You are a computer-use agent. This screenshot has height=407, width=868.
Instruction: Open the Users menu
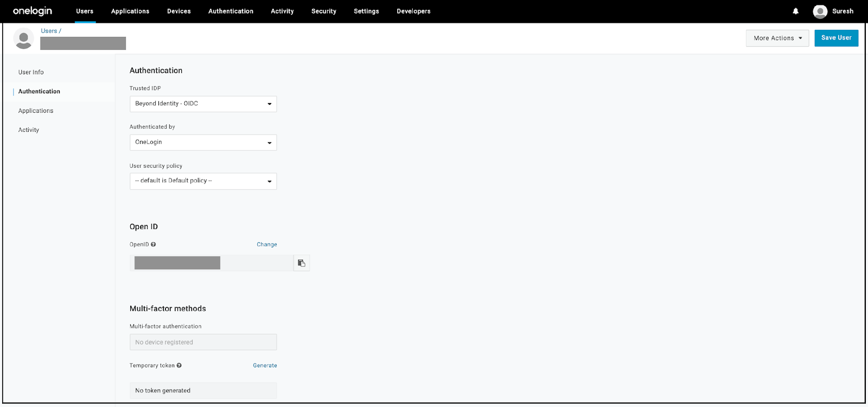85,11
